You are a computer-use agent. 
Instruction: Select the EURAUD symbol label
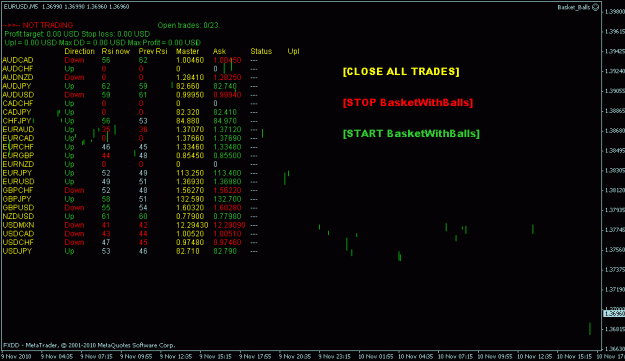tap(18, 129)
